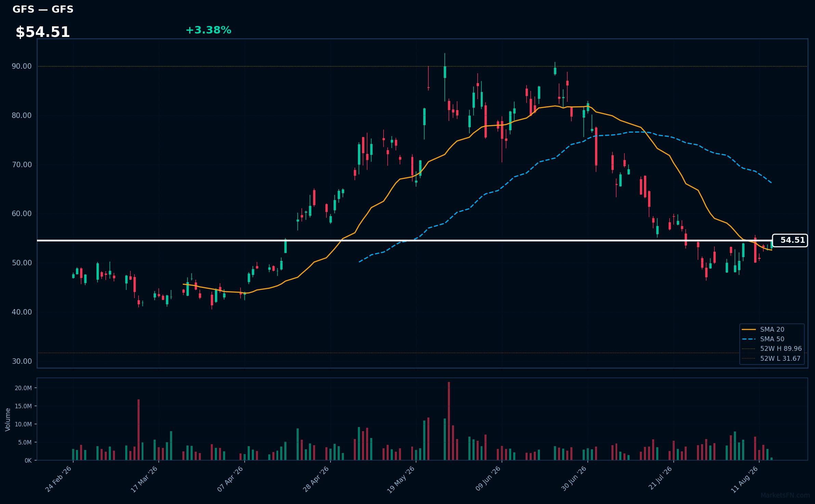Click the SMA 20 legend entry
The height and width of the screenshot is (504, 815).
click(x=763, y=329)
